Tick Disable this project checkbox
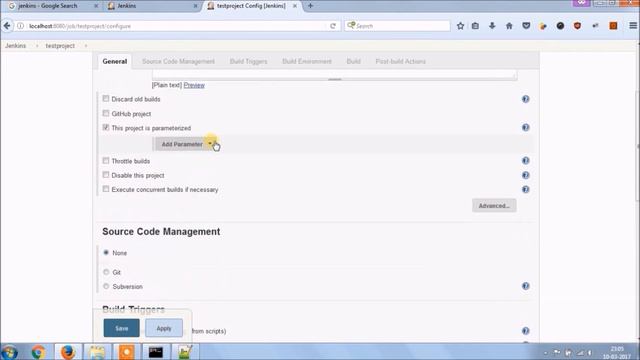 (x=106, y=175)
